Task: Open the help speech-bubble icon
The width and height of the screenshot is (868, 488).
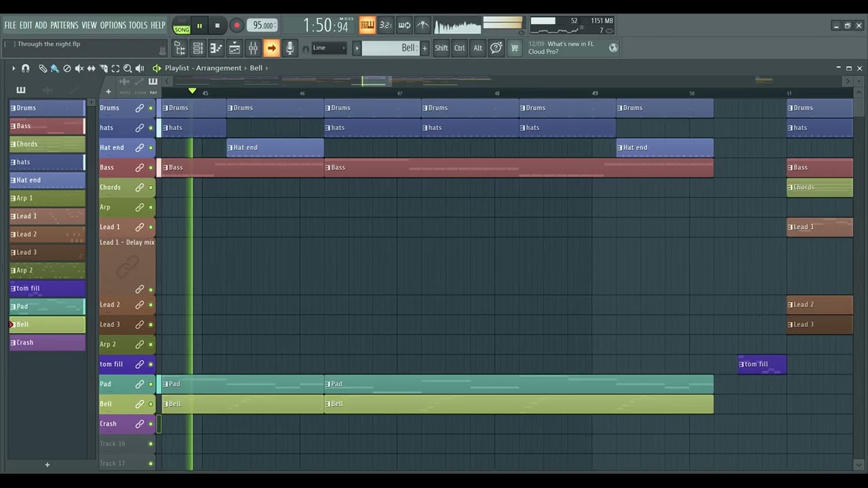Action: [496, 47]
